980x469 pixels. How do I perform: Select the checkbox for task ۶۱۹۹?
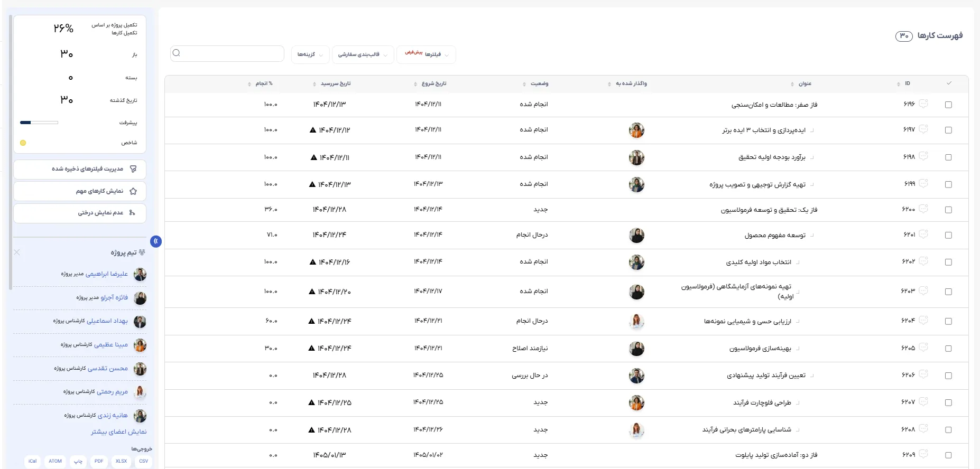coord(948,184)
